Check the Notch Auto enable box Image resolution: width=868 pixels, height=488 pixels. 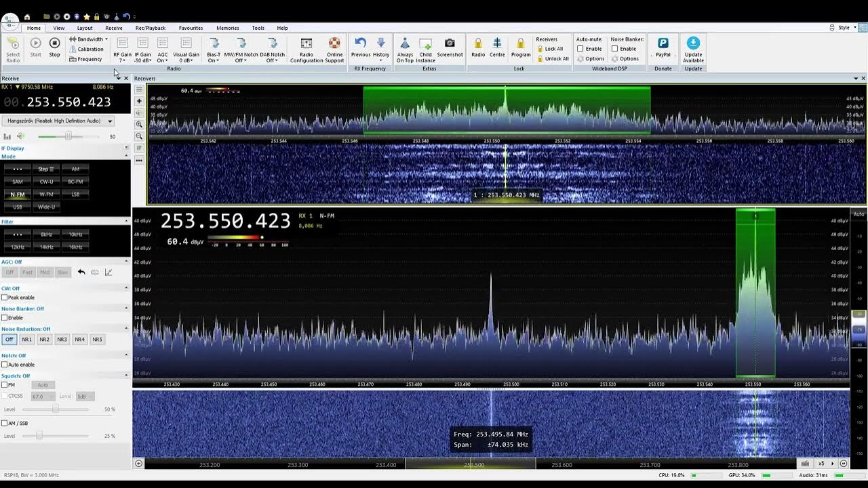pyautogui.click(x=5, y=365)
